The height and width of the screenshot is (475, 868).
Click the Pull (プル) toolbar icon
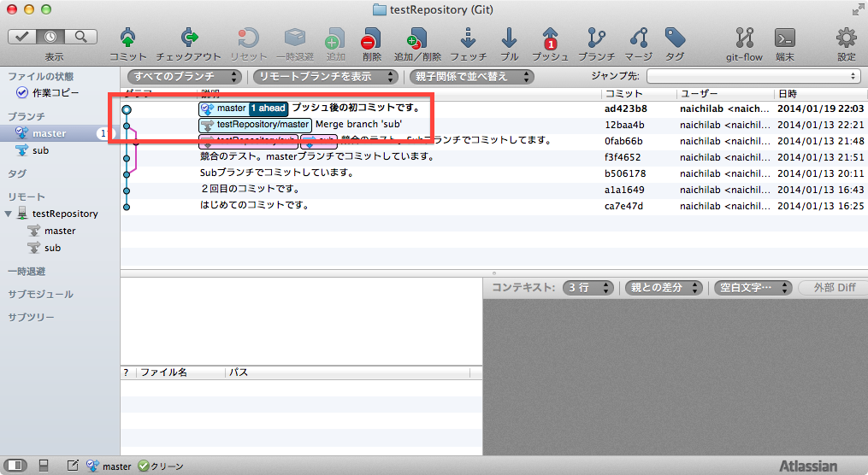pos(509,38)
